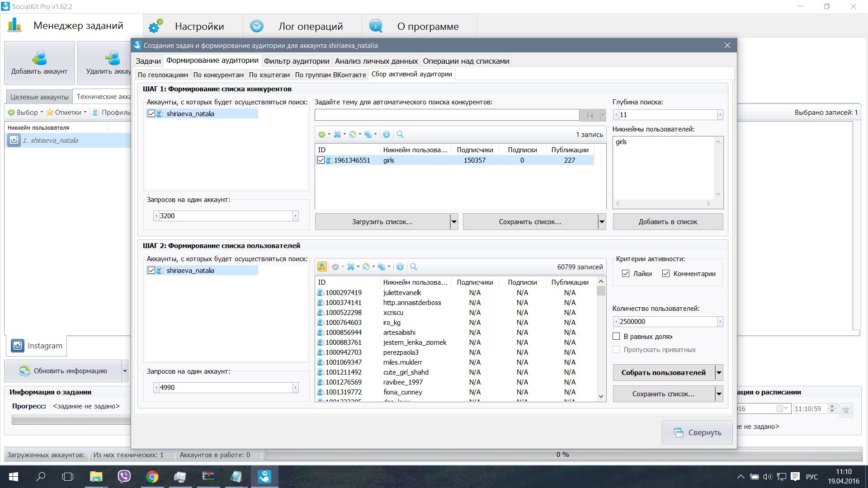Screen dimensions: 868x488
Task: Enable the В равных долях option
Action: click(x=616, y=336)
